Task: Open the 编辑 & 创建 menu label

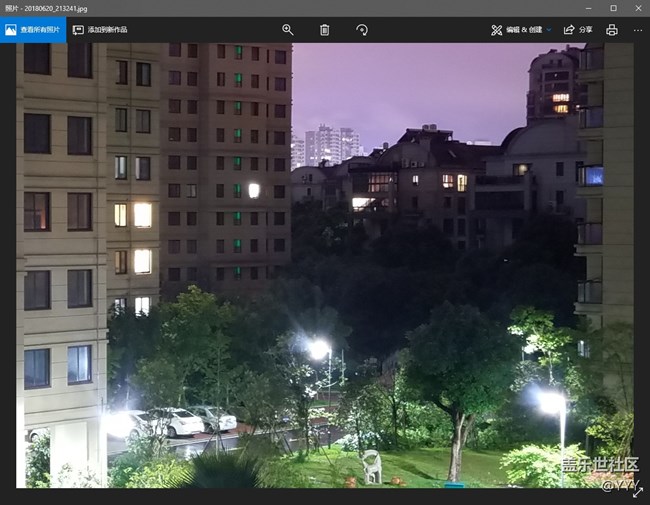Action: pyautogui.click(x=524, y=30)
